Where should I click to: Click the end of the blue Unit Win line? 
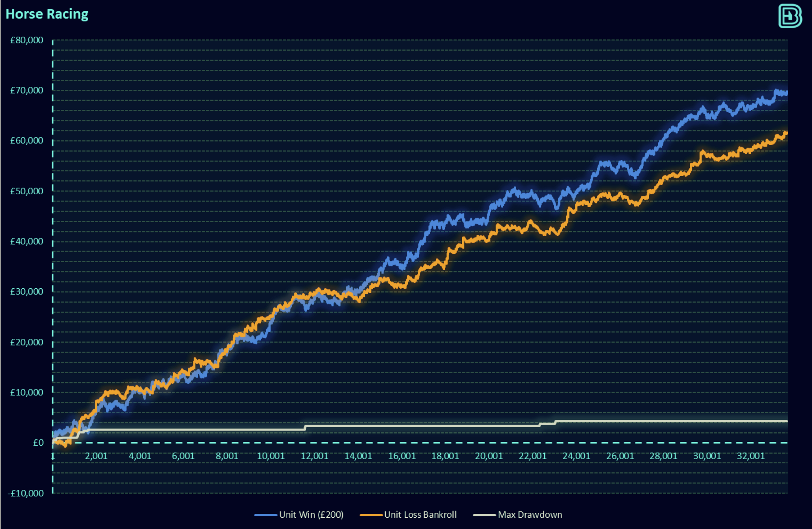[x=786, y=93]
